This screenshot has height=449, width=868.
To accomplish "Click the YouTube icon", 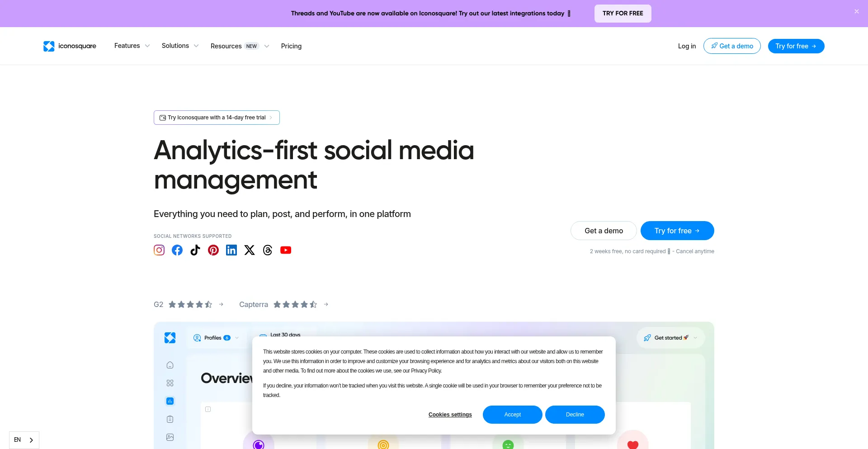I will pyautogui.click(x=286, y=250).
